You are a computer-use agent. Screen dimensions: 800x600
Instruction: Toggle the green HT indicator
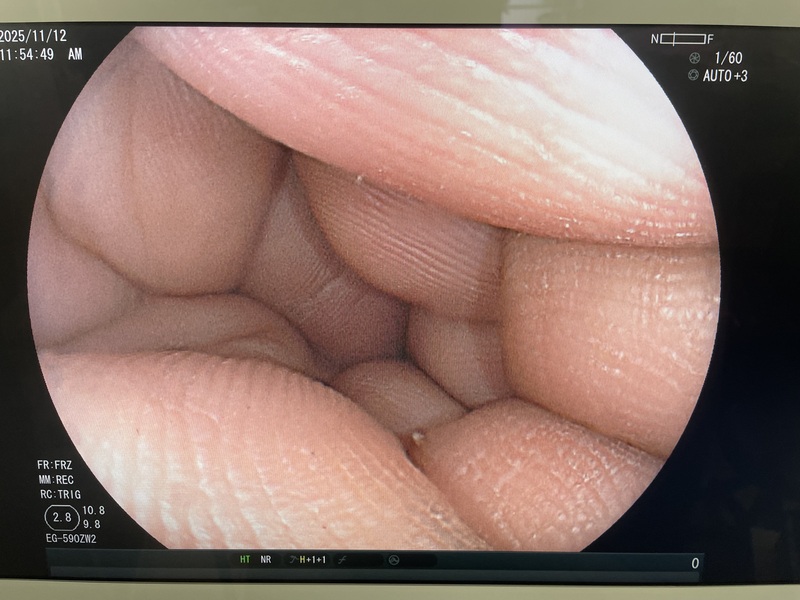click(x=244, y=560)
